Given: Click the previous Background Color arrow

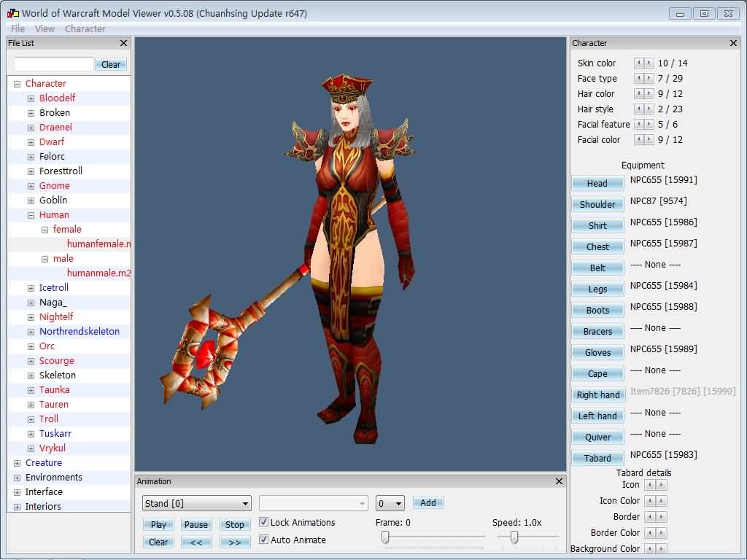Looking at the screenshot, I should click(x=650, y=549).
